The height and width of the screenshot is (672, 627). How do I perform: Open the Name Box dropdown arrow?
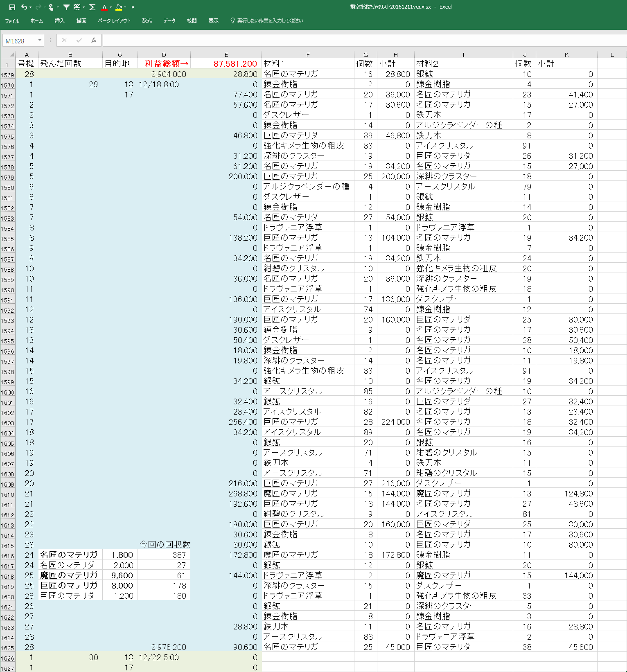tap(40, 41)
